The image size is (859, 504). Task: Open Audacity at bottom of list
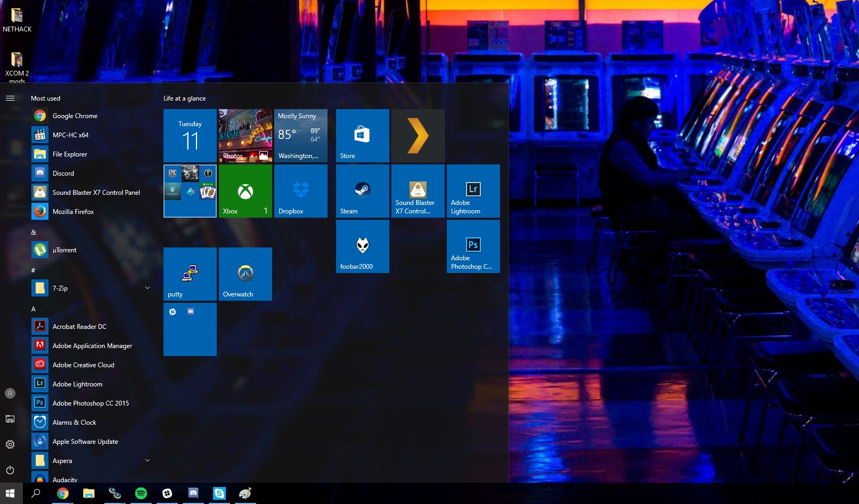(x=91, y=477)
